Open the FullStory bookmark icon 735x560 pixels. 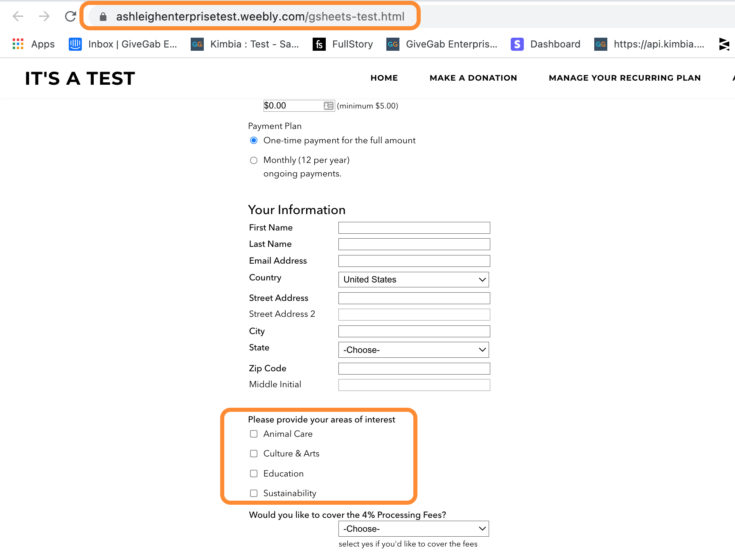click(319, 44)
